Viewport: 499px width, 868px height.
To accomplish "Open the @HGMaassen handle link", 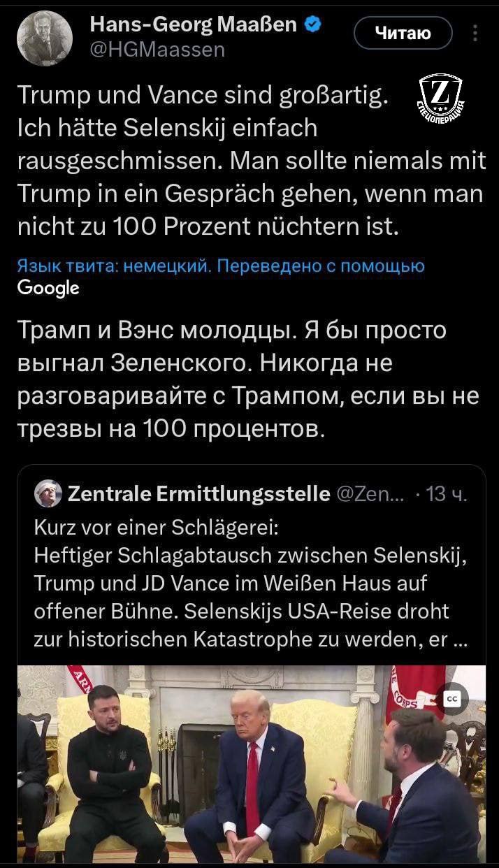I will click(x=158, y=49).
